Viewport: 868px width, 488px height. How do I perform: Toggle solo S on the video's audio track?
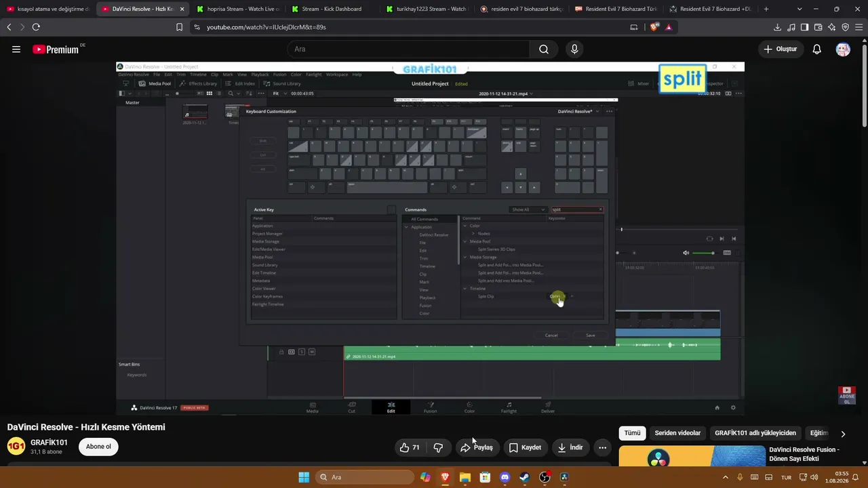pos(302,352)
